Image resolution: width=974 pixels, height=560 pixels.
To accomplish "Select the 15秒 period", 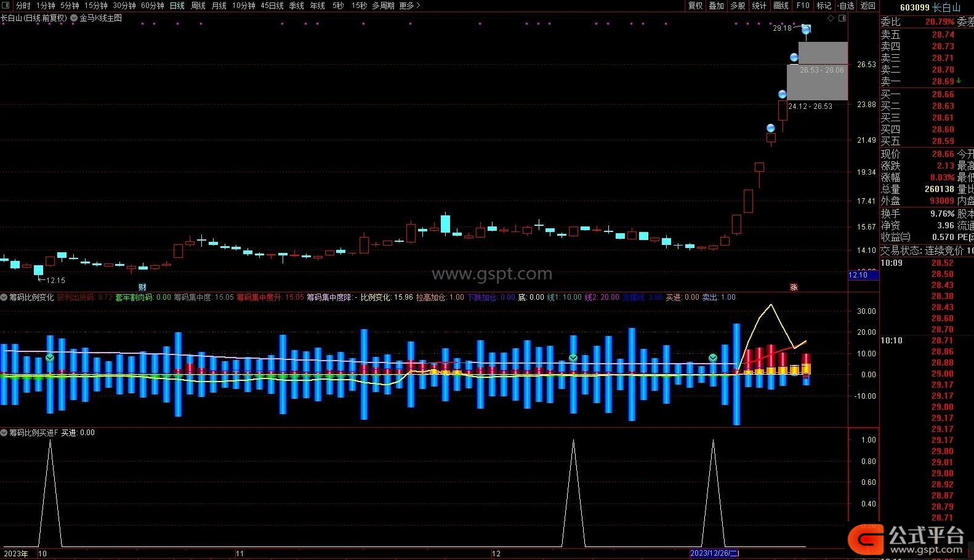I will [359, 6].
